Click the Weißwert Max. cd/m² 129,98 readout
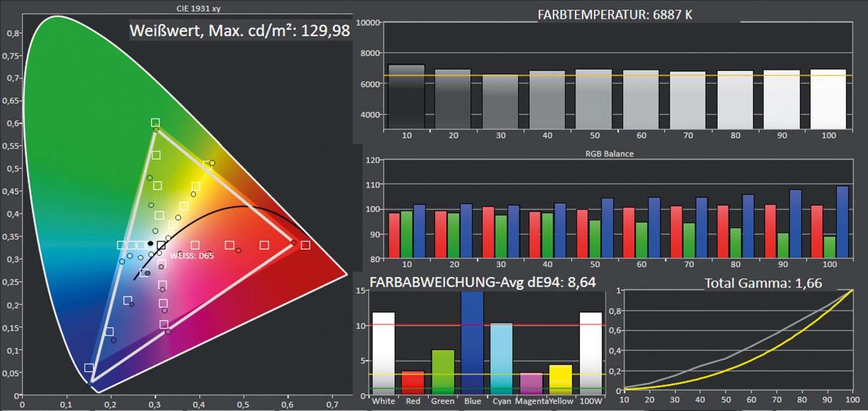868x411 pixels. click(240, 31)
